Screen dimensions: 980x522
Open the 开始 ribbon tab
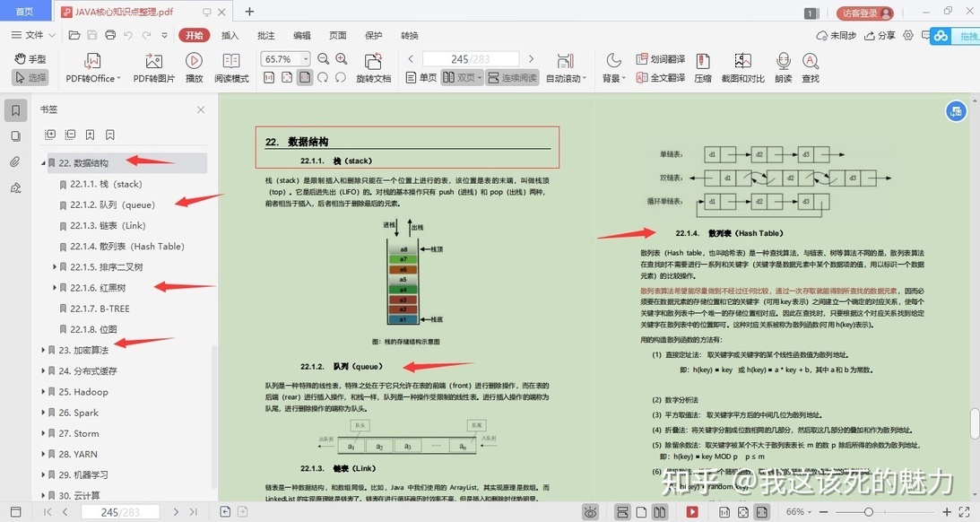(194, 35)
